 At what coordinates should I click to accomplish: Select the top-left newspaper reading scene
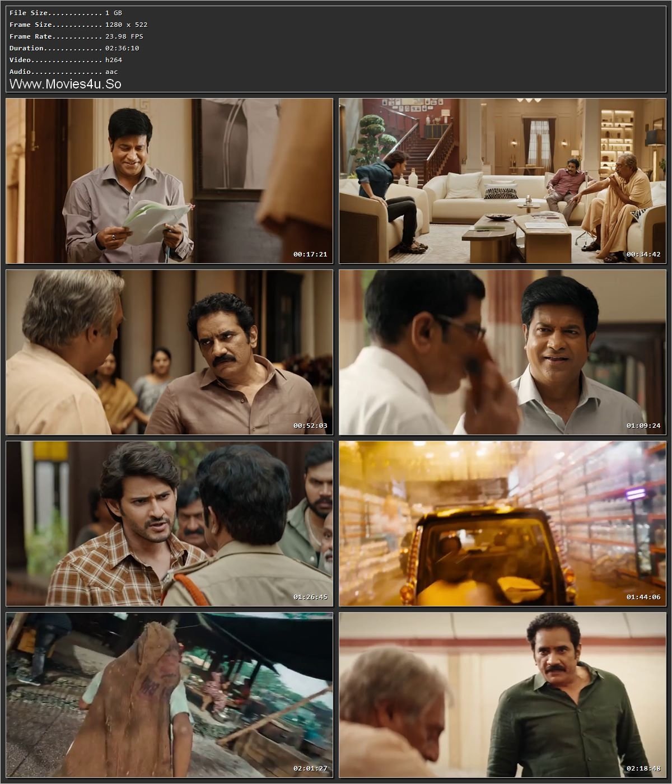pyautogui.click(x=168, y=179)
